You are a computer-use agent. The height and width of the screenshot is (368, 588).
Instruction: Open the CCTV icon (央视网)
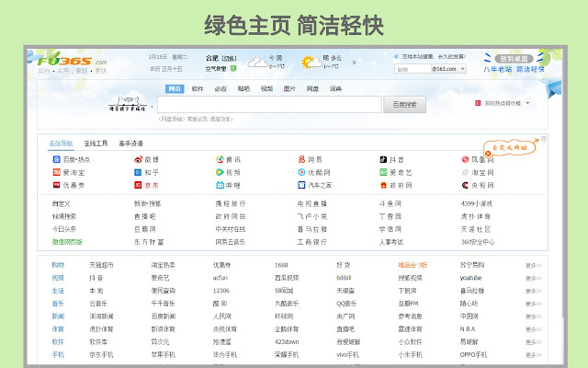click(465, 185)
